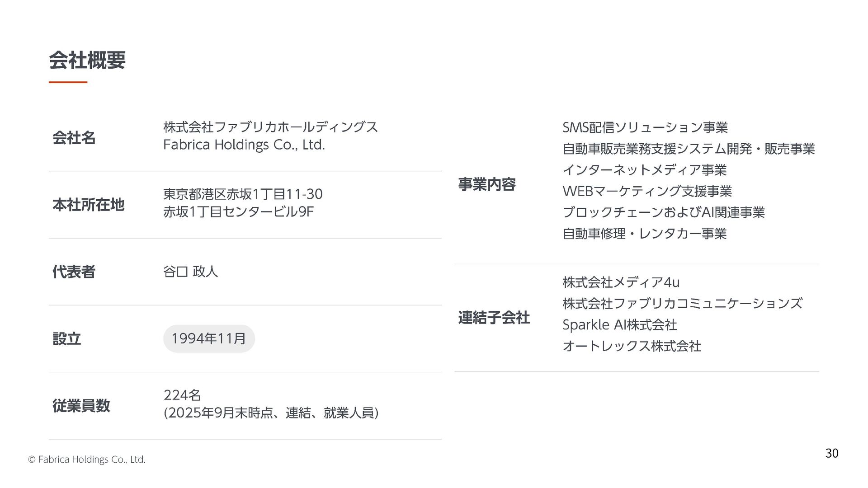Select the Fabrica Holdings Co., Ltd. company name text
Screen dimensions: 868x488
[x=244, y=145]
